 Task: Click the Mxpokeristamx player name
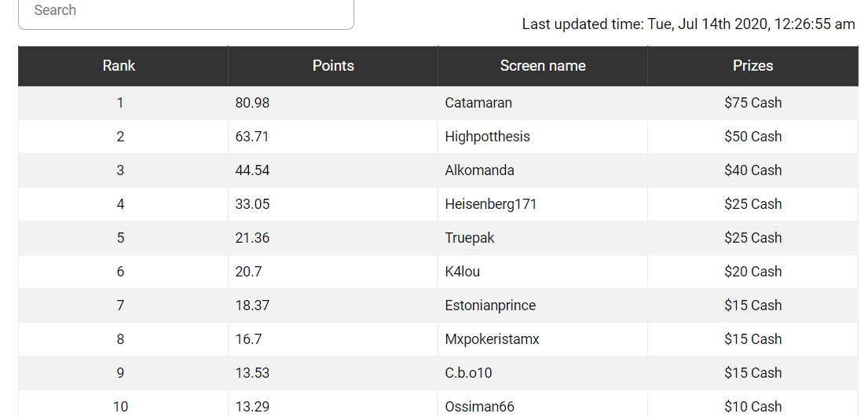click(x=492, y=339)
